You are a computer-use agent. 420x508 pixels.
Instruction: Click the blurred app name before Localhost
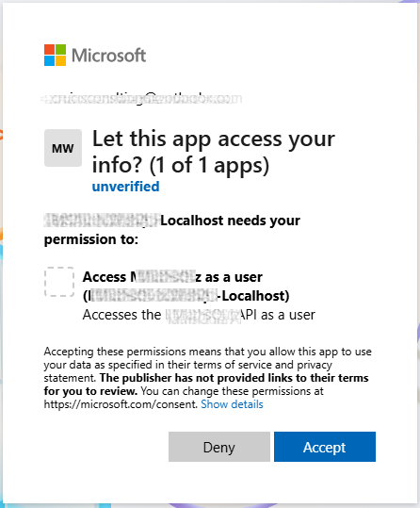pyautogui.click(x=102, y=221)
